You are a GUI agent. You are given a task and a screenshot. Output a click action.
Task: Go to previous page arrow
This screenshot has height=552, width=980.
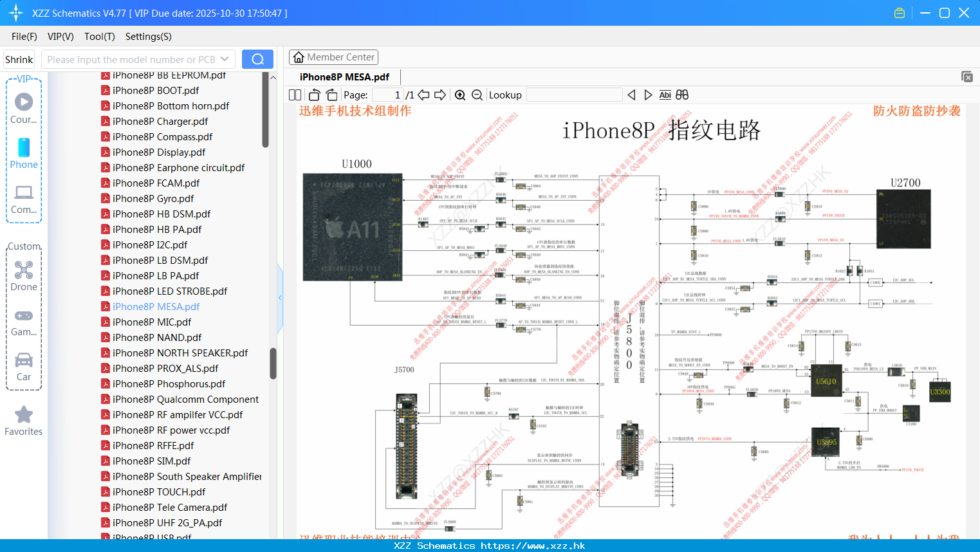(x=423, y=95)
